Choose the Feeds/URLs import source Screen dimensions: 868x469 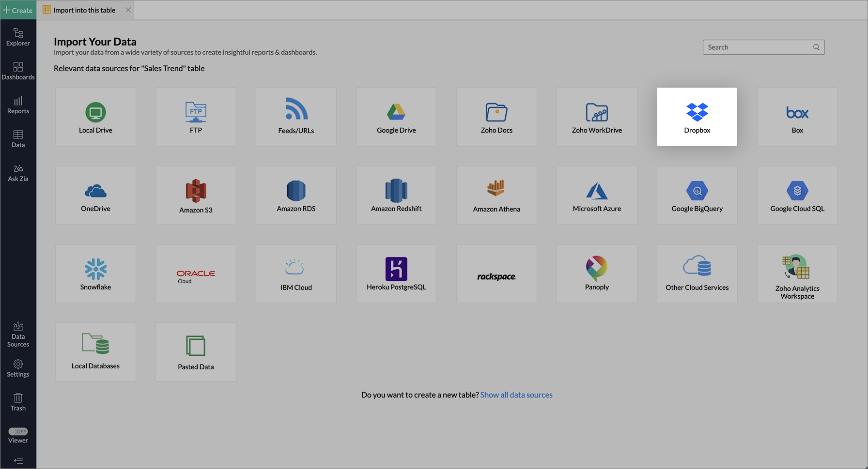coord(296,117)
